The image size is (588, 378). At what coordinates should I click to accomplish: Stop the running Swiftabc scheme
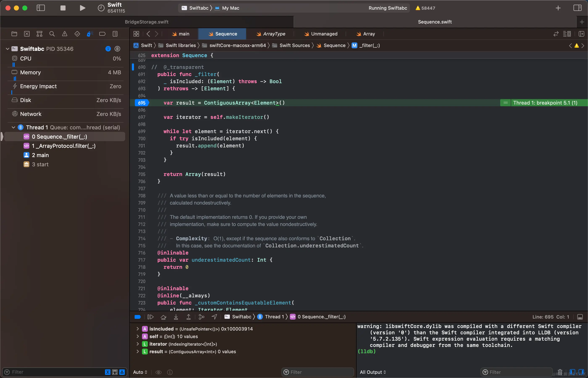(x=63, y=8)
